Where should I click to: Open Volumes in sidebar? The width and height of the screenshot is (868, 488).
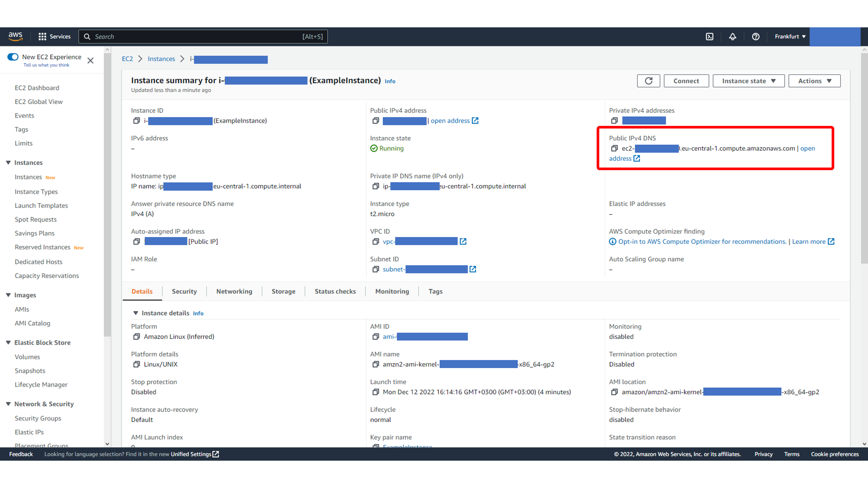pos(27,357)
